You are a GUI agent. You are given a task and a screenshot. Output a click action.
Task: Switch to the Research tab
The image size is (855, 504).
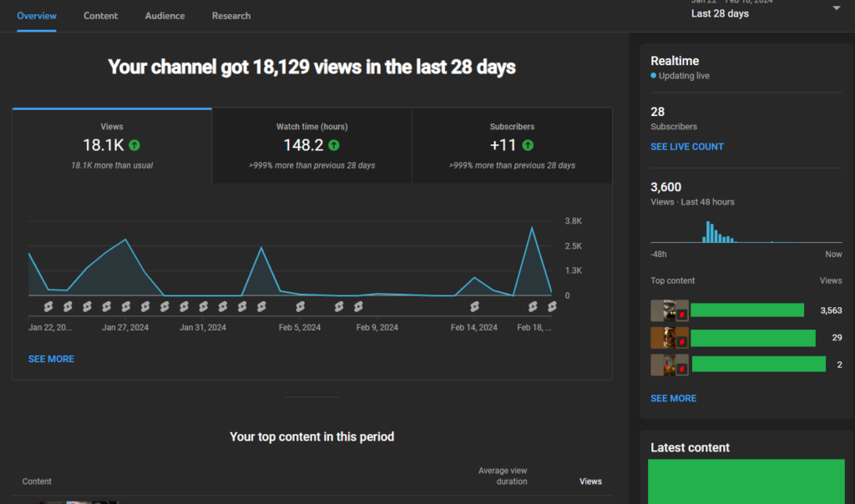point(231,16)
